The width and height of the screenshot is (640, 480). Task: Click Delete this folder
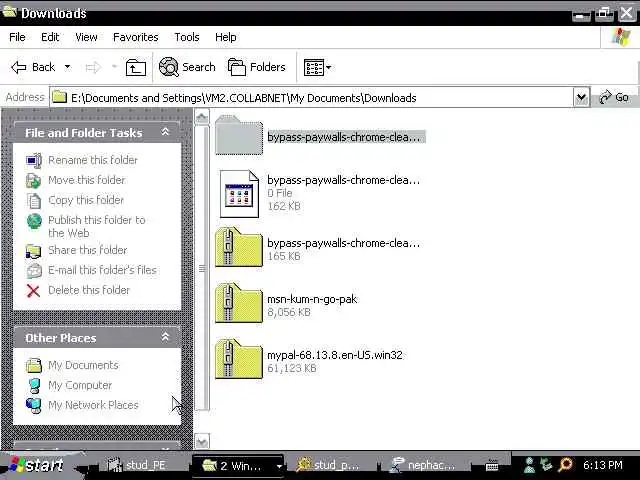(x=89, y=290)
